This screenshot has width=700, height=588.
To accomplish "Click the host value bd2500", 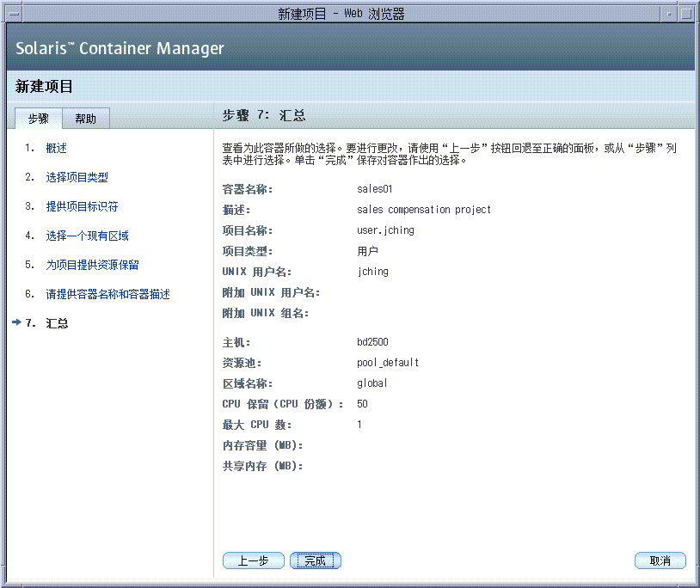I will click(x=372, y=342).
